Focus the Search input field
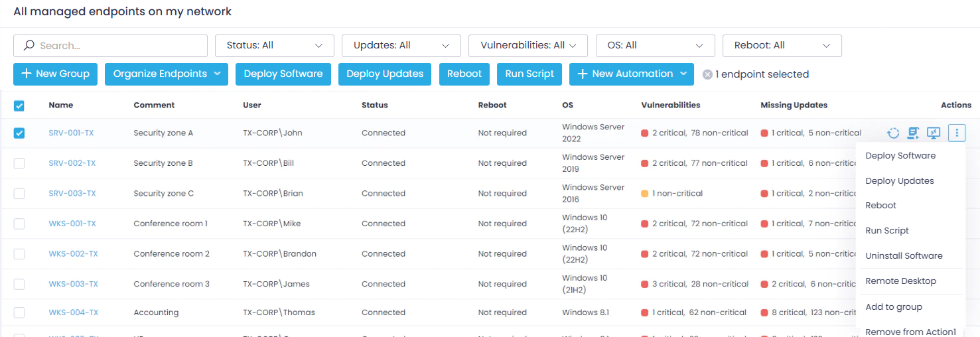Image resolution: width=980 pixels, height=337 pixels. [x=110, y=46]
